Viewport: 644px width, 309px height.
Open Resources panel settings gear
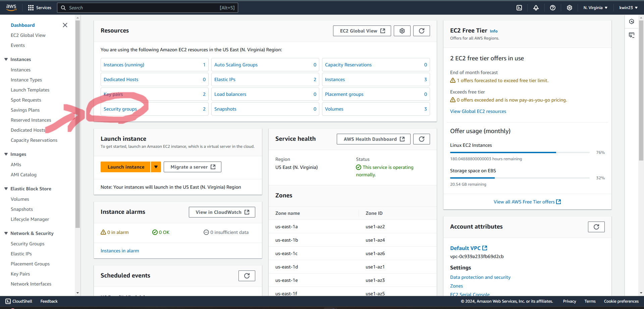tap(402, 31)
